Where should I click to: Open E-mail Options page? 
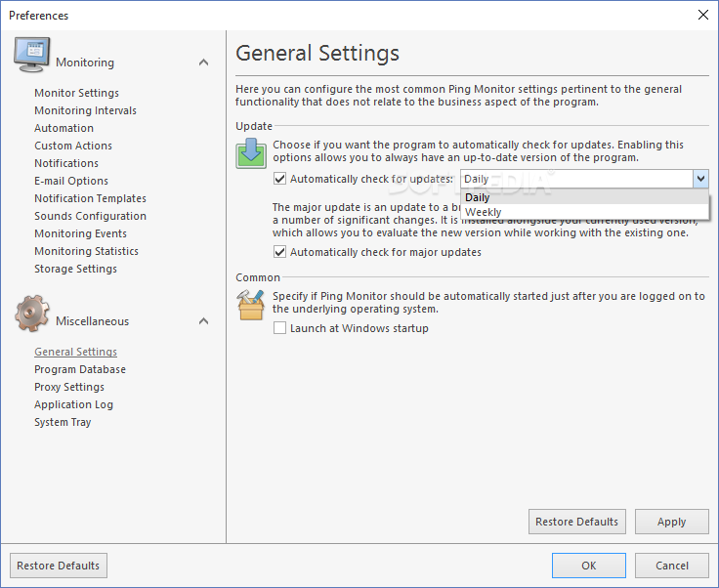click(71, 181)
